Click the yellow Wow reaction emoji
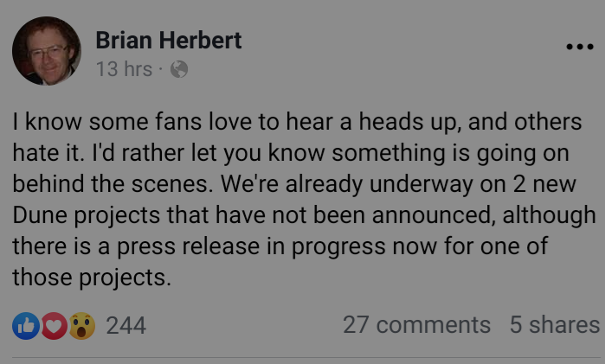605x364 pixels. click(x=81, y=325)
